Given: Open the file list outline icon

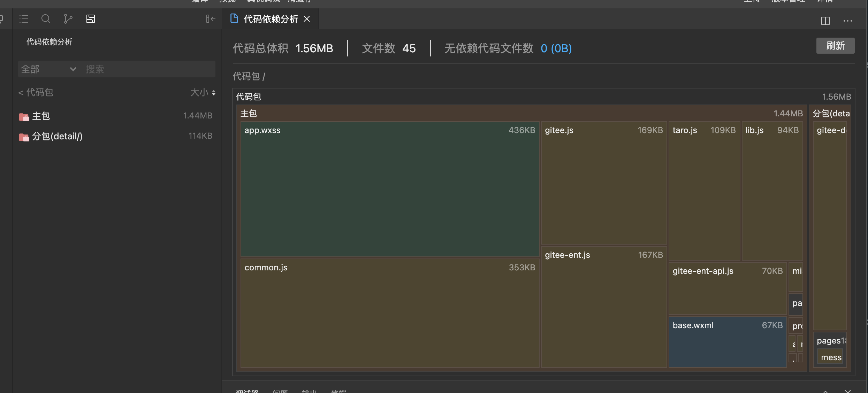Looking at the screenshot, I should (x=24, y=19).
